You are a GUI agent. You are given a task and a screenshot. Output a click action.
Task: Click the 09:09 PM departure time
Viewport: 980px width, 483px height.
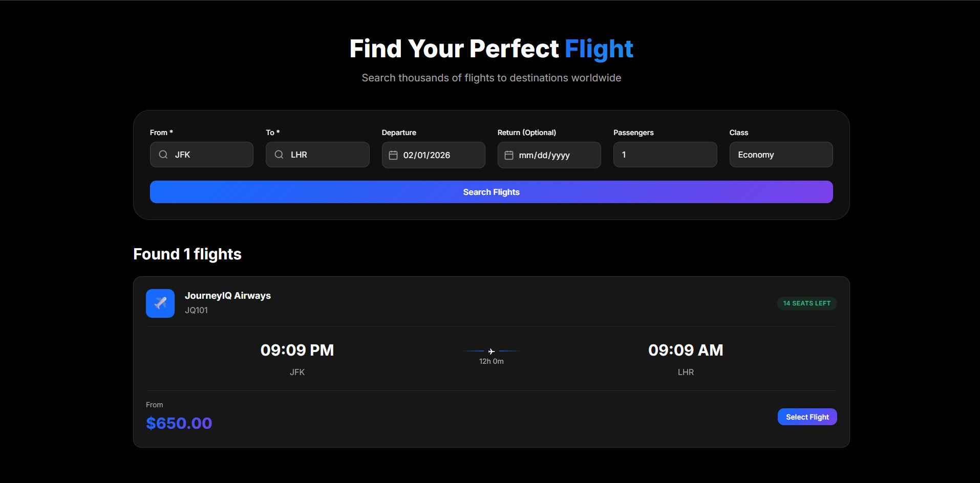pyautogui.click(x=297, y=350)
